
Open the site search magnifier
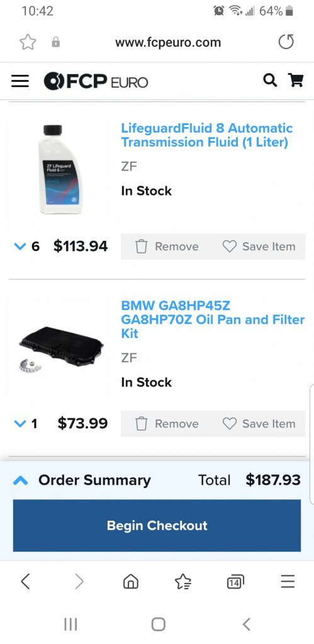[269, 80]
